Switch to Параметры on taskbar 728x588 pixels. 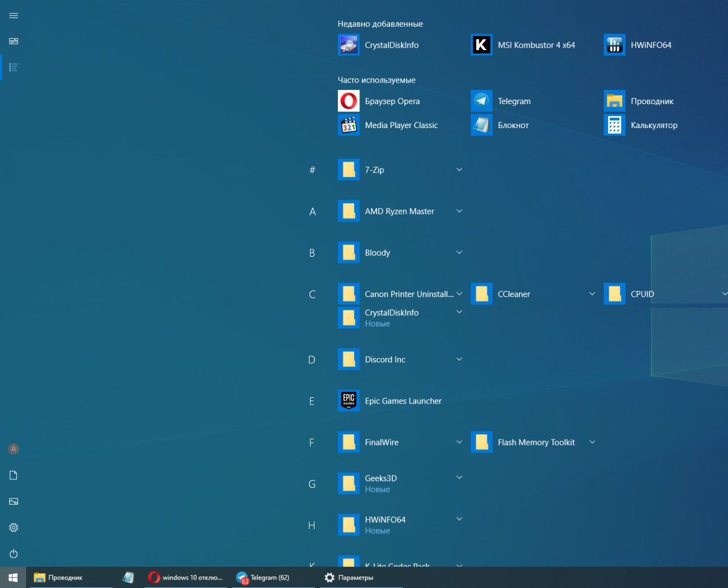(x=361, y=578)
